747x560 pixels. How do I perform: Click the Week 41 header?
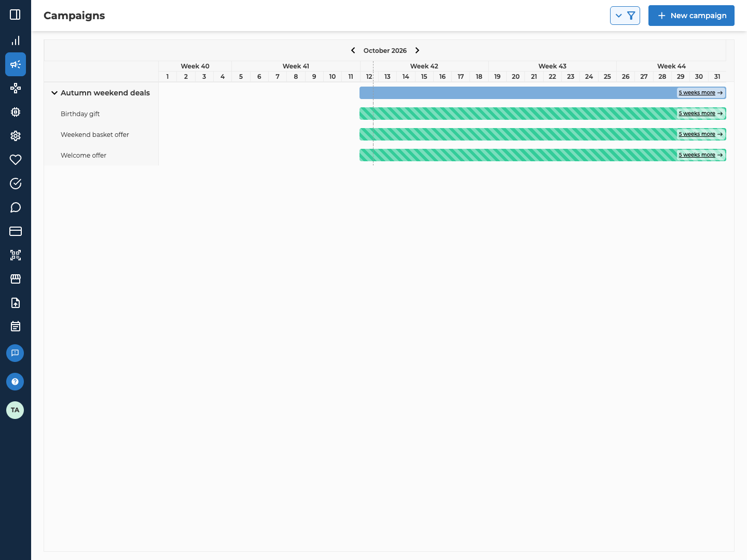click(x=296, y=66)
